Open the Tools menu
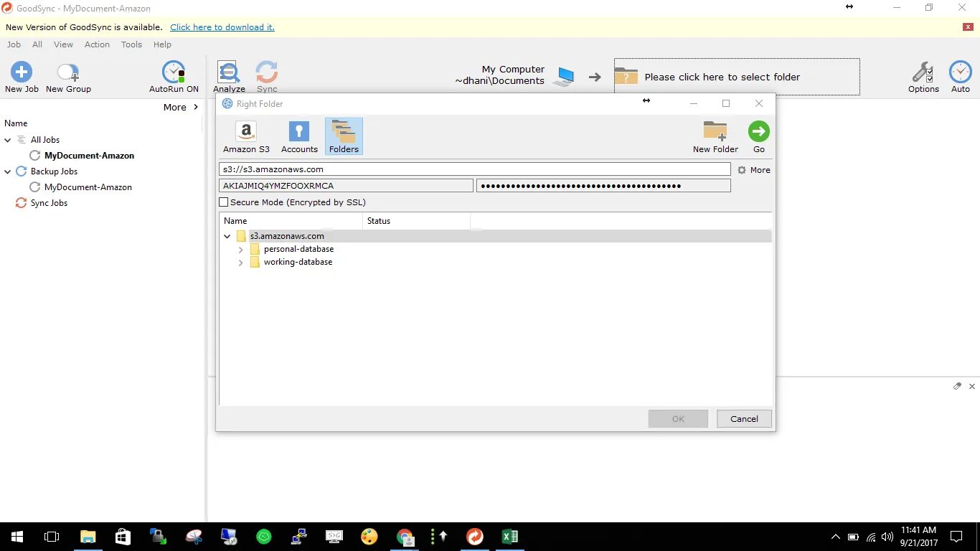This screenshot has height=551, width=980. pos(131,44)
